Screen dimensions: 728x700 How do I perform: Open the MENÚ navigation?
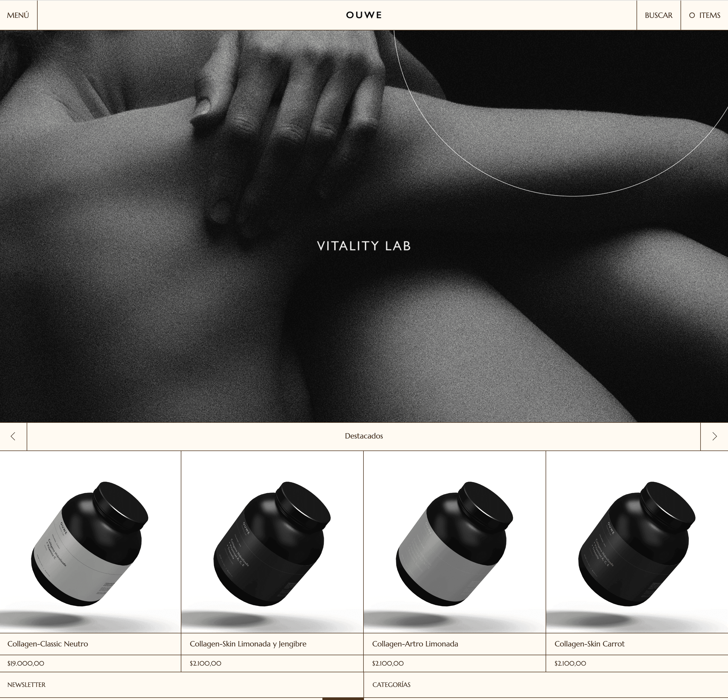tap(18, 15)
